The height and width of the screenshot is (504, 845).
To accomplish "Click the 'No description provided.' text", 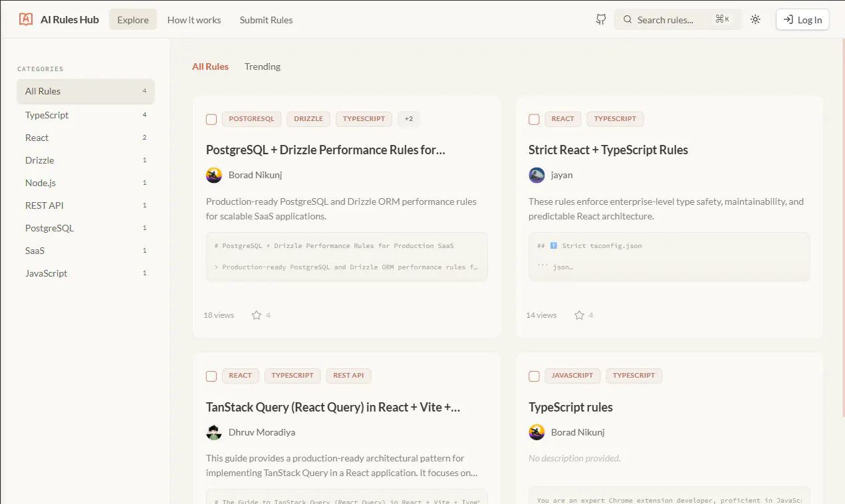I will (x=574, y=458).
